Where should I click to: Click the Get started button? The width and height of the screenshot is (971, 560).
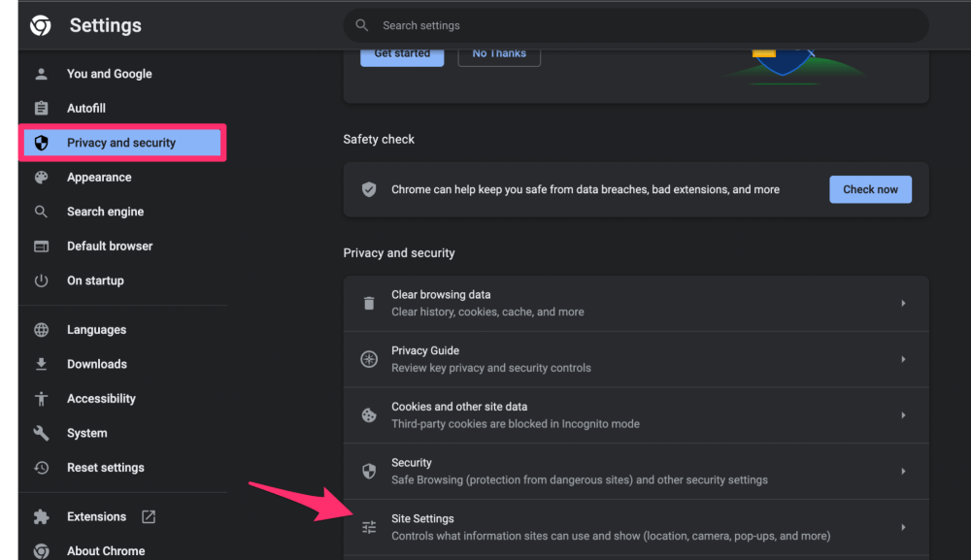402,55
